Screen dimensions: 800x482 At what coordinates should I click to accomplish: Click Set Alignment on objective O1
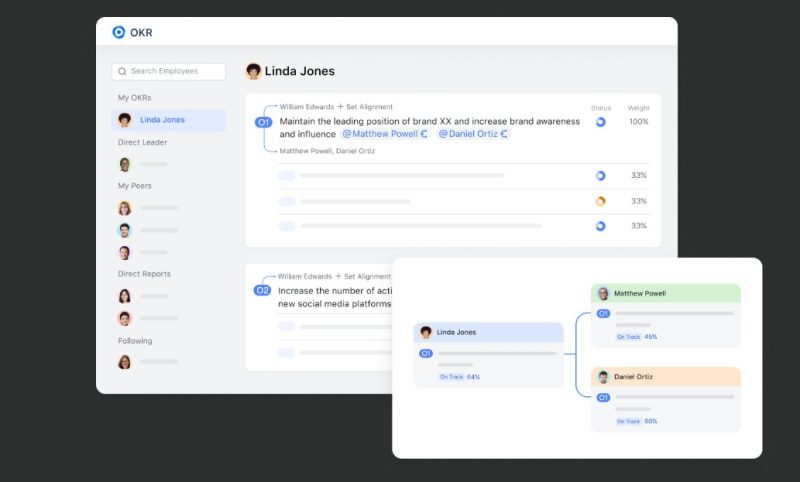[365, 107]
